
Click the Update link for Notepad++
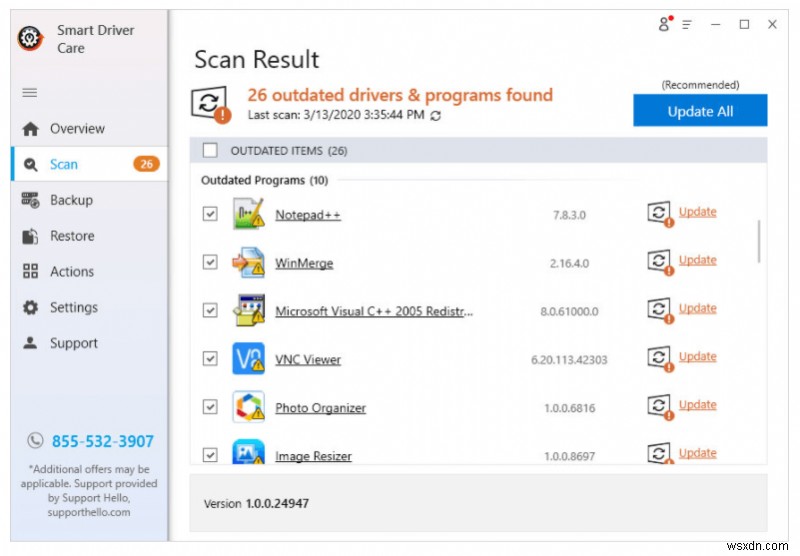tap(697, 212)
